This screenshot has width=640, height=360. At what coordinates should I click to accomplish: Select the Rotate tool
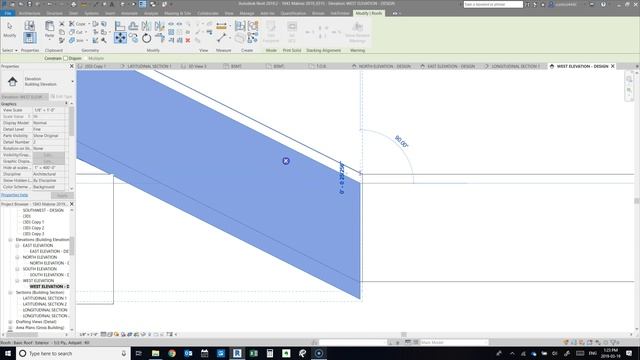coord(146,38)
